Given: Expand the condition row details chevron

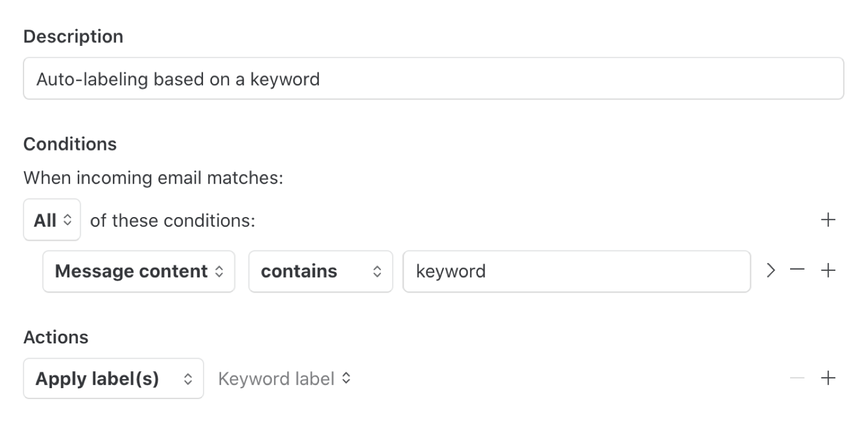Looking at the screenshot, I should tap(771, 270).
